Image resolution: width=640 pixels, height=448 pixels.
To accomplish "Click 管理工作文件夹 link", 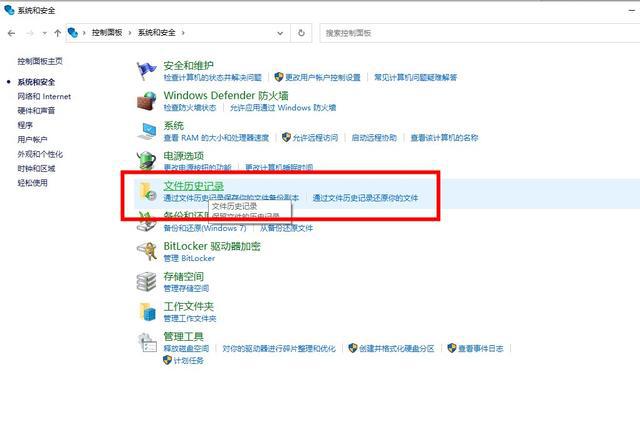I will (190, 318).
